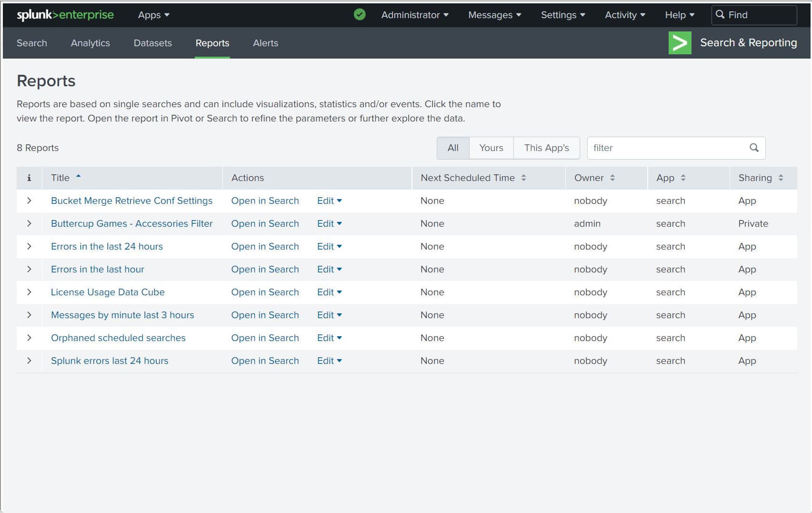
Task: Click the 8 Reports count text
Action: [38, 148]
